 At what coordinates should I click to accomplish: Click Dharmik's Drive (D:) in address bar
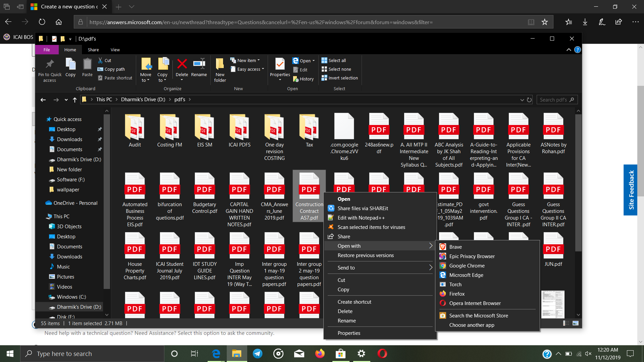click(x=143, y=100)
